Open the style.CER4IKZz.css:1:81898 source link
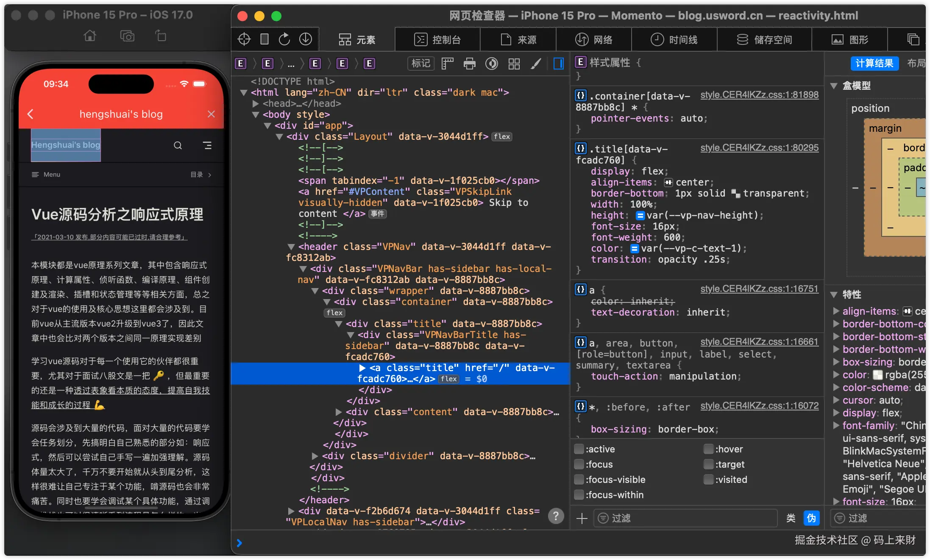Image resolution: width=930 pixels, height=560 pixels. click(759, 95)
